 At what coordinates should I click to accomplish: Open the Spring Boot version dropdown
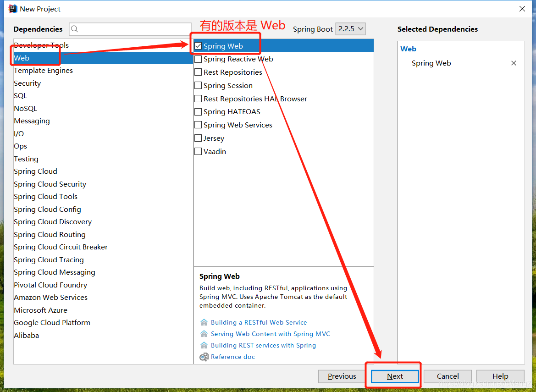351,29
